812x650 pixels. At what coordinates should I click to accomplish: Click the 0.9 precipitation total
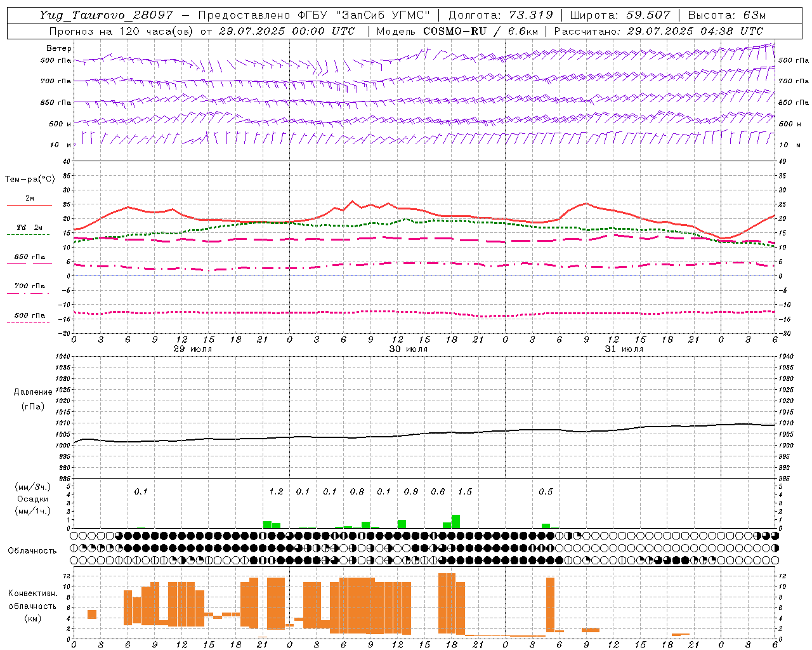(411, 491)
